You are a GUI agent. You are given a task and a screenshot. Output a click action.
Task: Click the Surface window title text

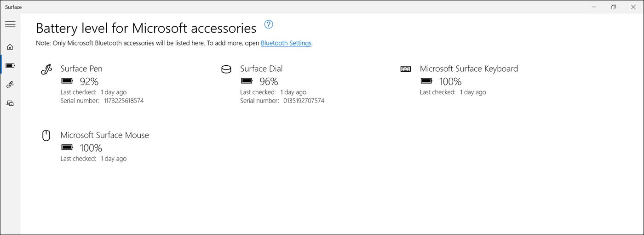tap(13, 7)
